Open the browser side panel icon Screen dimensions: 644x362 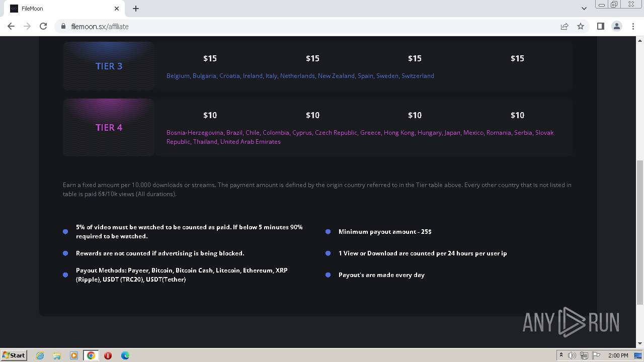[x=600, y=26]
